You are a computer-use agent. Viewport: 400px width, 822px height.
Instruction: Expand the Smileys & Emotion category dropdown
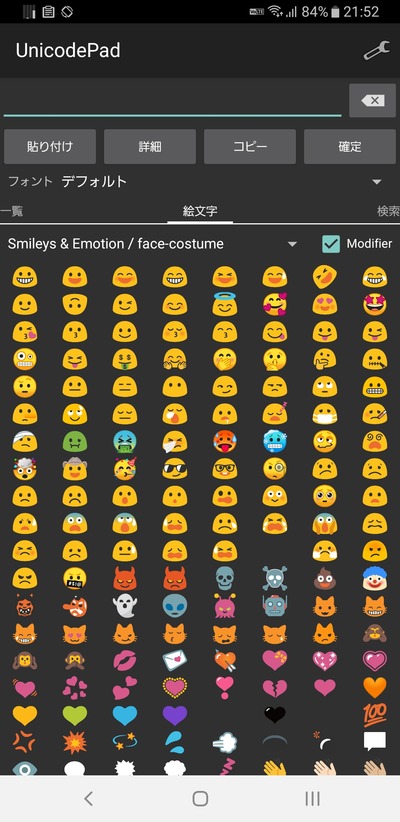(153, 244)
